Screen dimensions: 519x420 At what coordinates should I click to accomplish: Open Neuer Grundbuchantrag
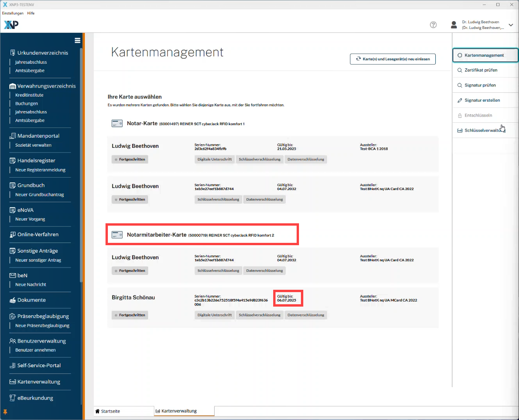pyautogui.click(x=39, y=195)
